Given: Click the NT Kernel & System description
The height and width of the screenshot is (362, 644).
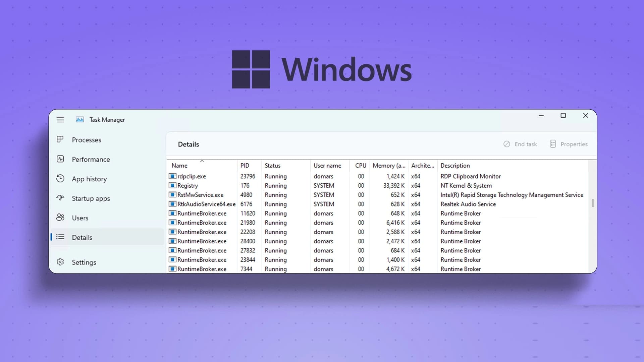Looking at the screenshot, I should coord(466,186).
